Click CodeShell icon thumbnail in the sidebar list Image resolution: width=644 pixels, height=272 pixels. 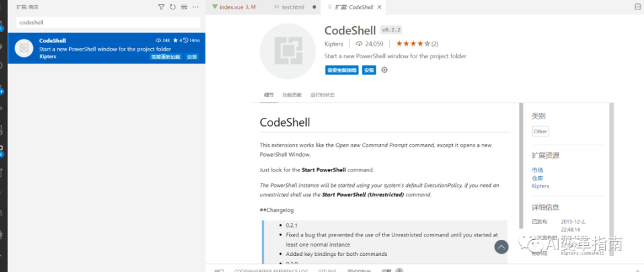pos(24,48)
